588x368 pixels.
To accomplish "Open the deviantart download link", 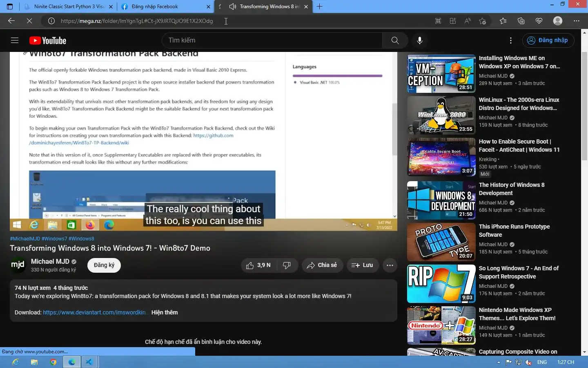I will pos(94,312).
